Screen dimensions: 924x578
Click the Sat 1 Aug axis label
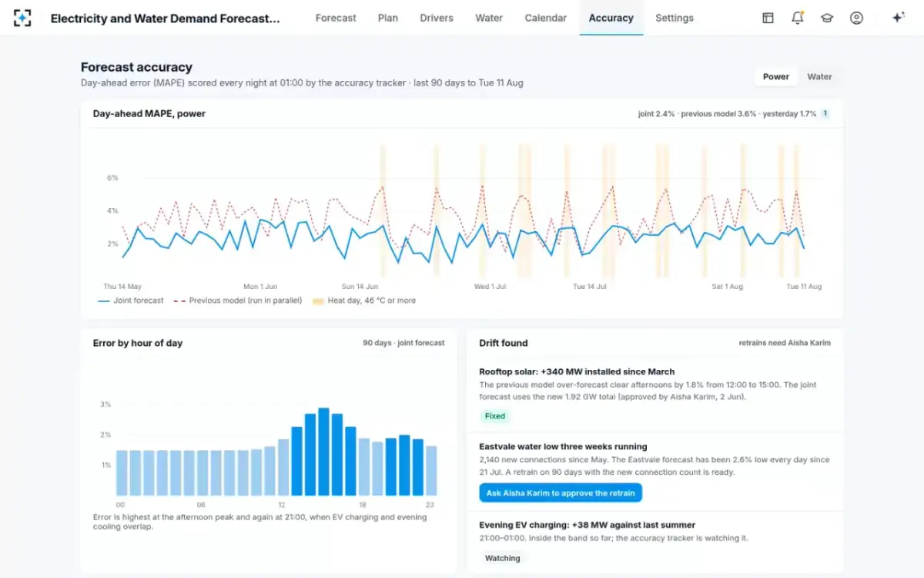coord(727,287)
